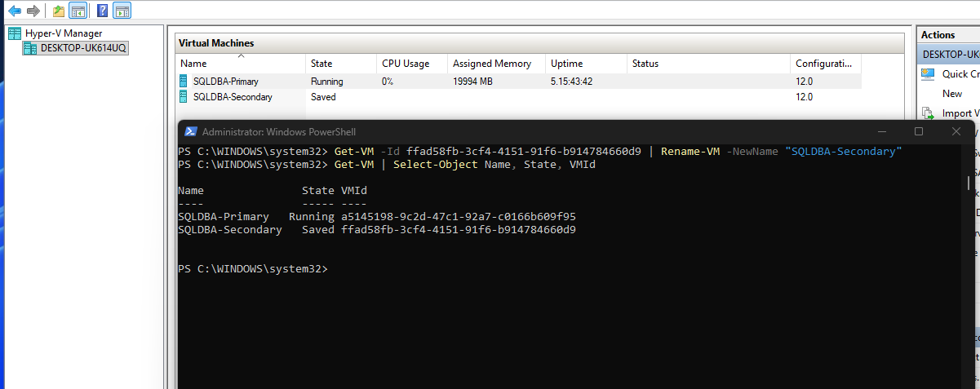Image resolution: width=980 pixels, height=389 pixels.
Task: Click Running state of SQLDBA-Primary
Action: (327, 82)
